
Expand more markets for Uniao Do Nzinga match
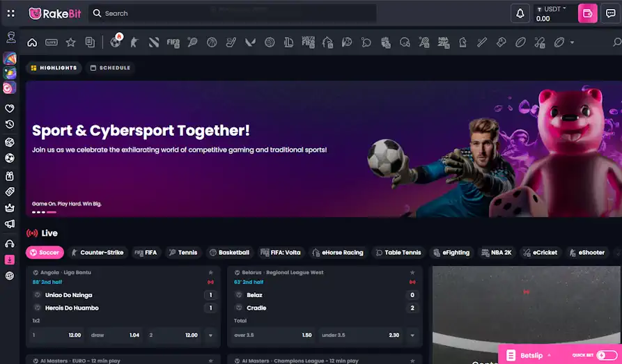[x=210, y=335]
